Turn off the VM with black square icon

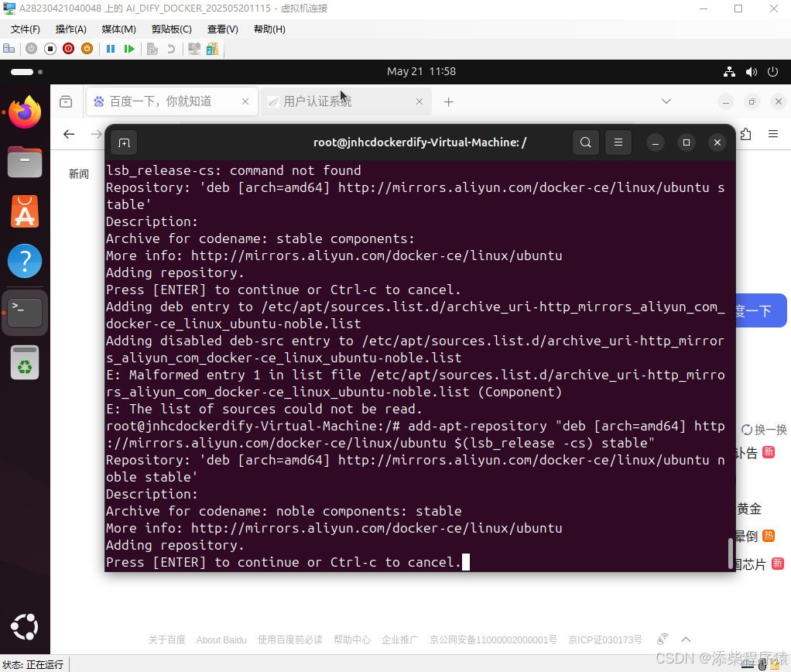pyautogui.click(x=50, y=49)
